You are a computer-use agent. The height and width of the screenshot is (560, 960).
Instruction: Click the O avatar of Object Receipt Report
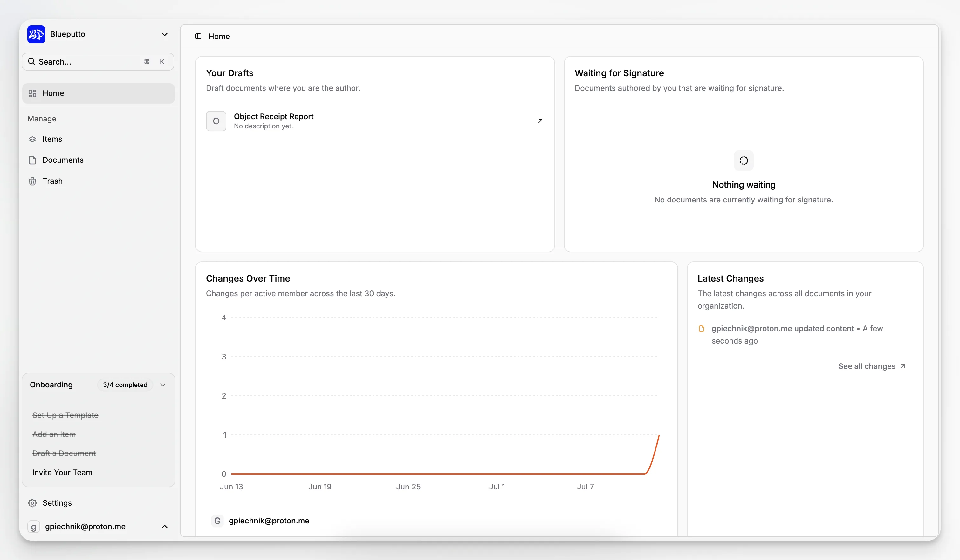pyautogui.click(x=216, y=121)
